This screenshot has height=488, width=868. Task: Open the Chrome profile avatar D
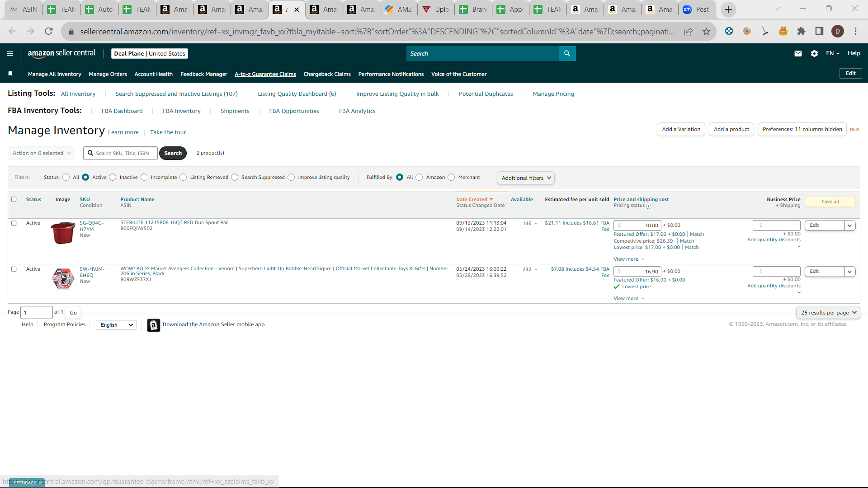click(x=837, y=31)
